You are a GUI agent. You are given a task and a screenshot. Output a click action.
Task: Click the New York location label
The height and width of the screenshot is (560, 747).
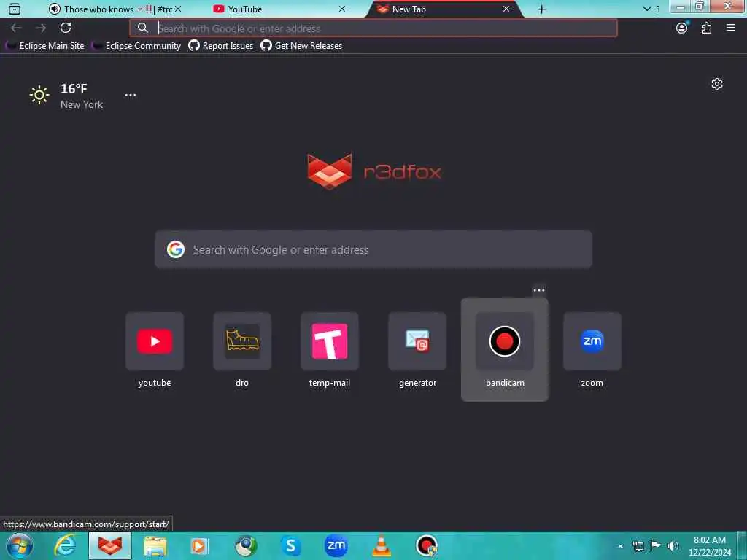82,104
